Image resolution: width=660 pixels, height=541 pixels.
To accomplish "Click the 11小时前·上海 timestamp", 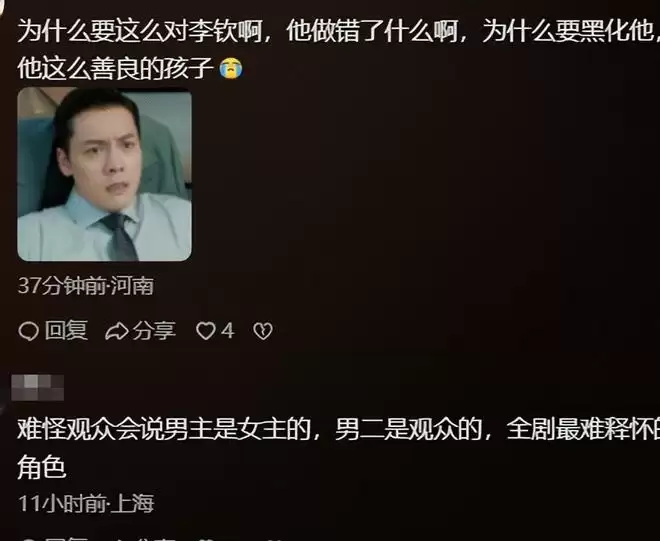I will point(86,503).
